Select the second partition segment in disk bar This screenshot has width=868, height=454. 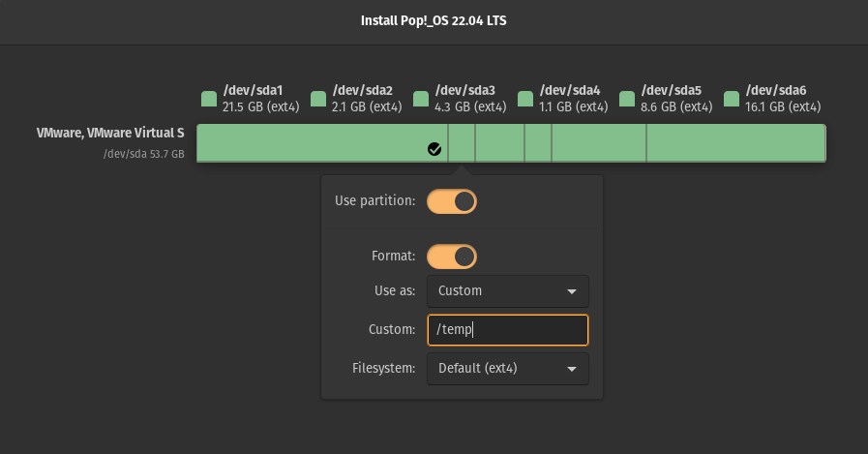point(462,143)
